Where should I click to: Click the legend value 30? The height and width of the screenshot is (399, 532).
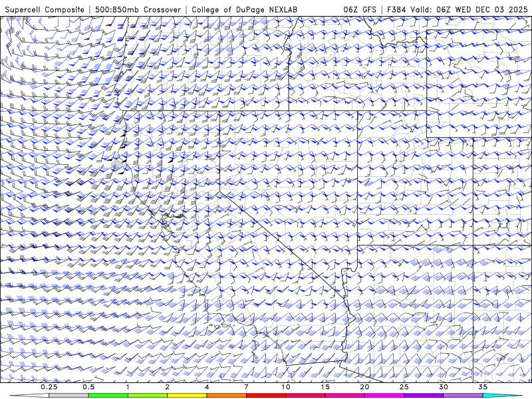(444, 387)
